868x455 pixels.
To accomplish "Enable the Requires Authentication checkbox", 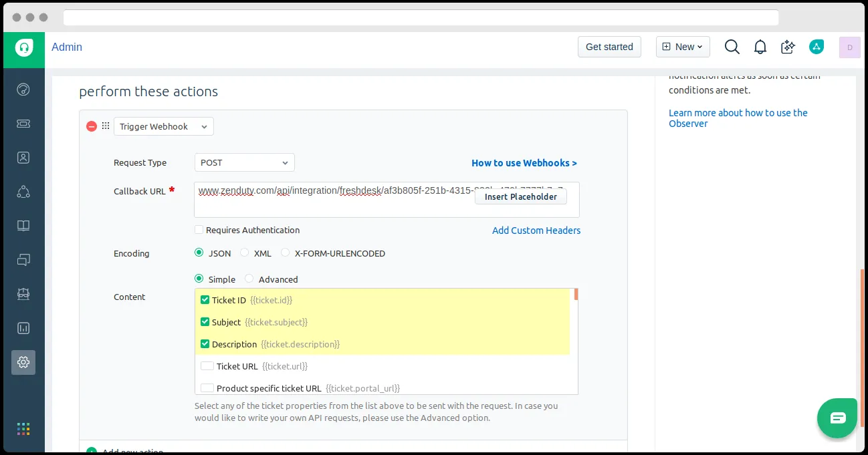I will click(199, 230).
